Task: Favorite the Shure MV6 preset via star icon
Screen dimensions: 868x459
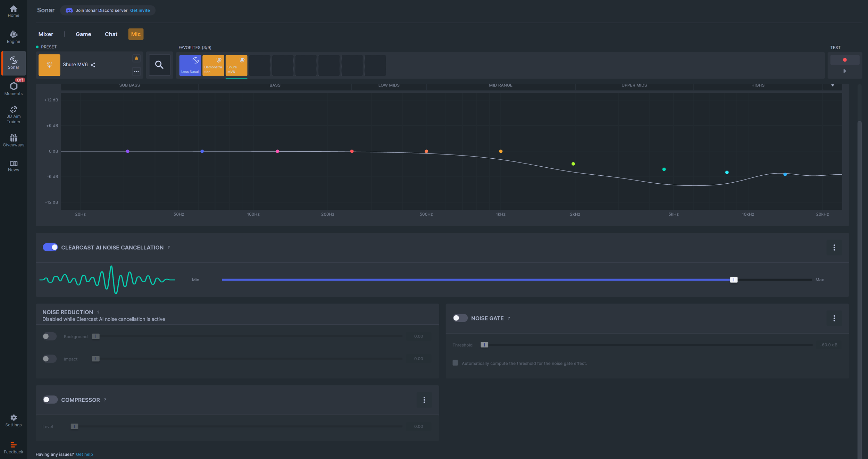Action: (136, 58)
